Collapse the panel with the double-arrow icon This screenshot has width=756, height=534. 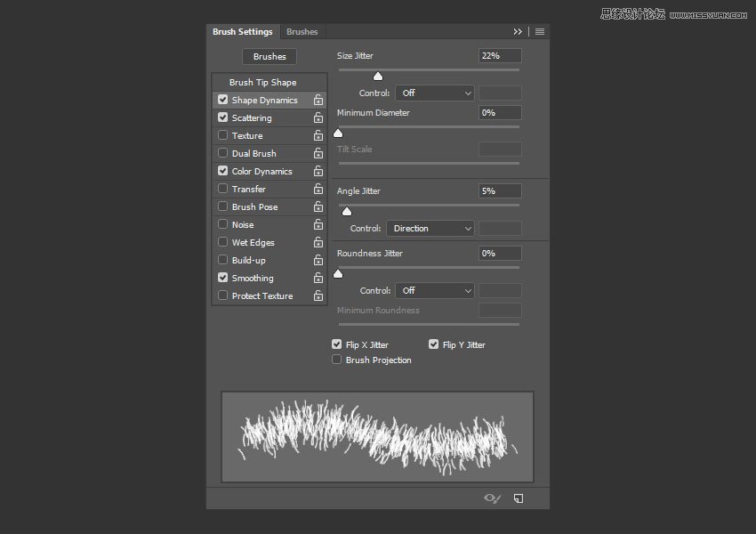pyautogui.click(x=518, y=31)
